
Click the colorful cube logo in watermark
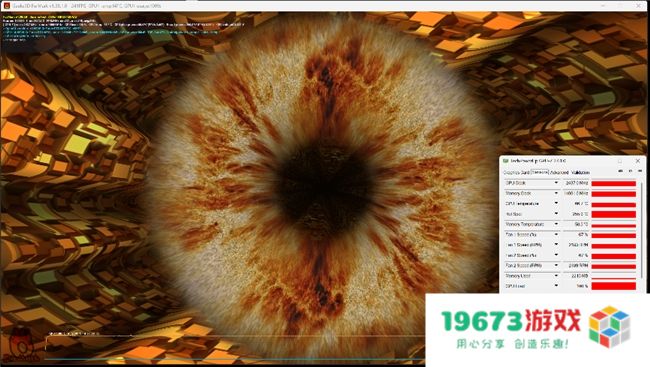(x=609, y=326)
